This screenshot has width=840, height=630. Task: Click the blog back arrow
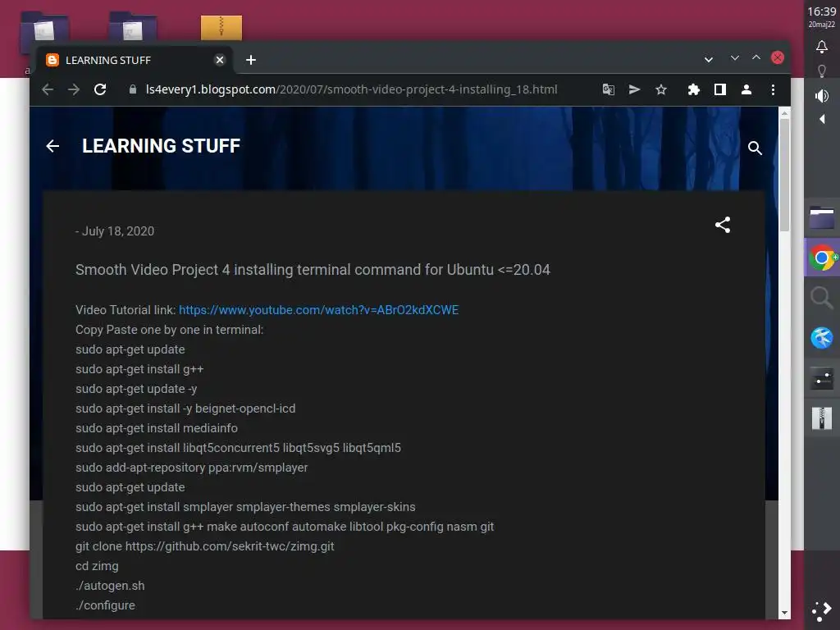pyautogui.click(x=52, y=146)
